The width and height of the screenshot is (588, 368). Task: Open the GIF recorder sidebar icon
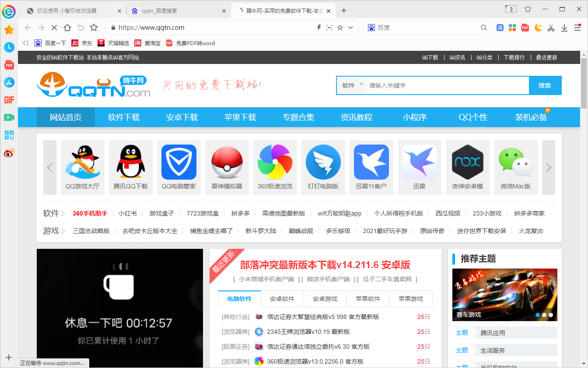click(x=9, y=100)
